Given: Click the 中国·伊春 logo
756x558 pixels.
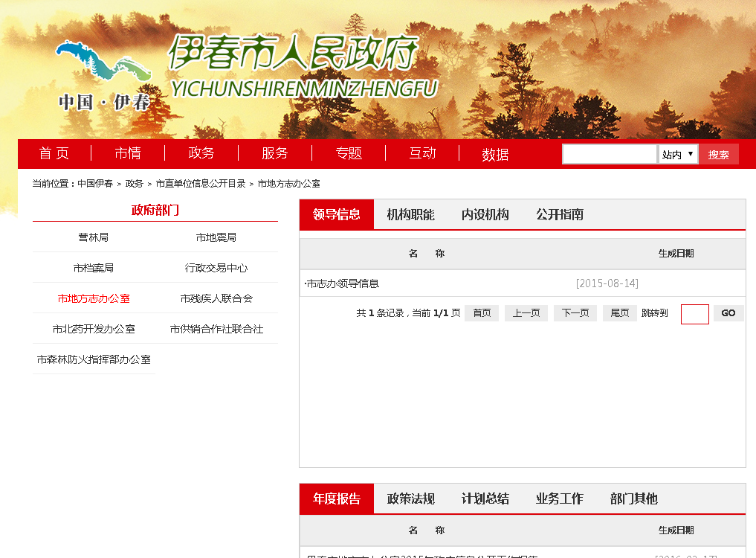Looking at the screenshot, I should pos(104,77).
